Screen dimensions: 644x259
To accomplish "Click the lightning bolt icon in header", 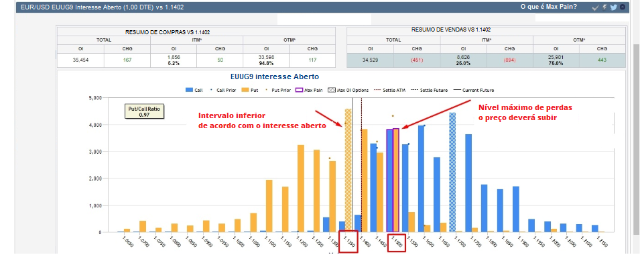I will tap(604, 7).
